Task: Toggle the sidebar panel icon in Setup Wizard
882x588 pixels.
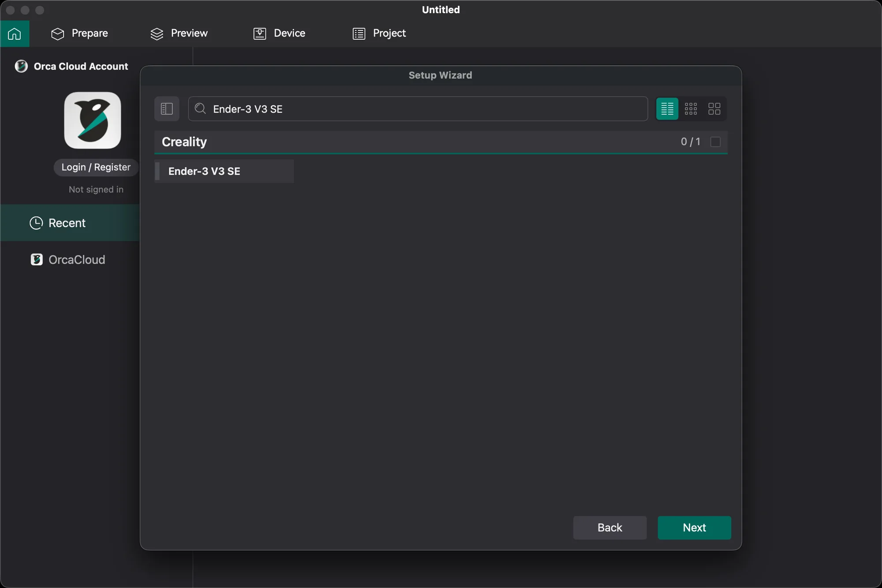Action: (167, 109)
